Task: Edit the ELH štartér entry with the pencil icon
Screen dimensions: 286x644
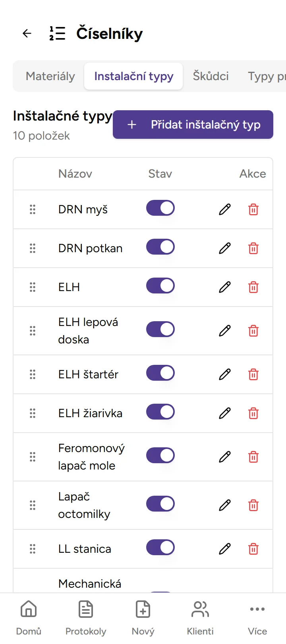Action: [224, 374]
